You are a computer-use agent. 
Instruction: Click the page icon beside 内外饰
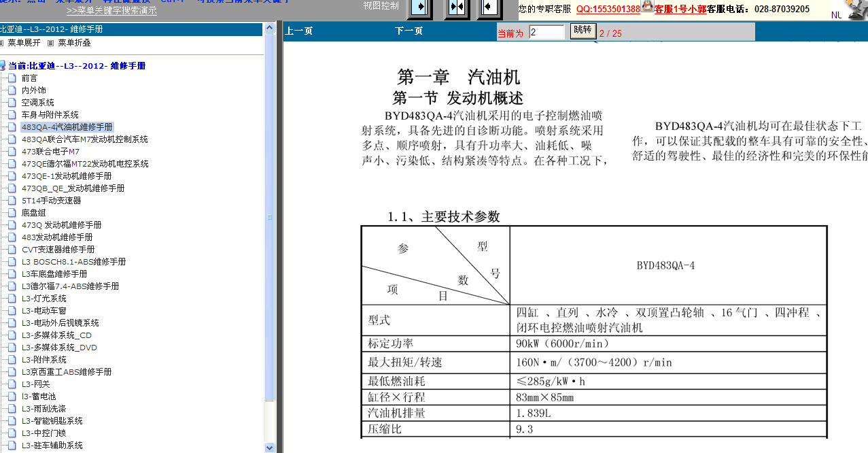(12, 90)
